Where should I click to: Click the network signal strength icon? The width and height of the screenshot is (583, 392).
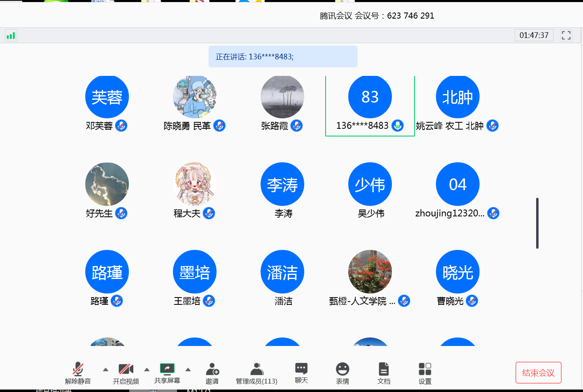coord(11,36)
